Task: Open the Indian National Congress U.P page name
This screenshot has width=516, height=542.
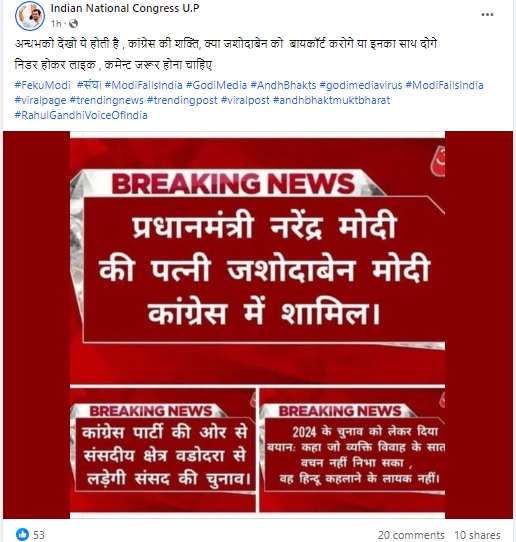Action: pos(125,8)
